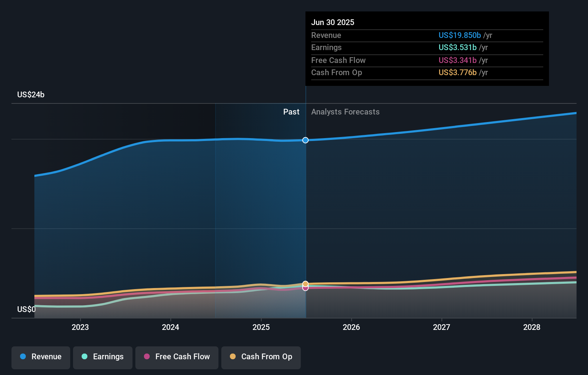
Task: Select the 2024 x-axis label
Action: [170, 327]
